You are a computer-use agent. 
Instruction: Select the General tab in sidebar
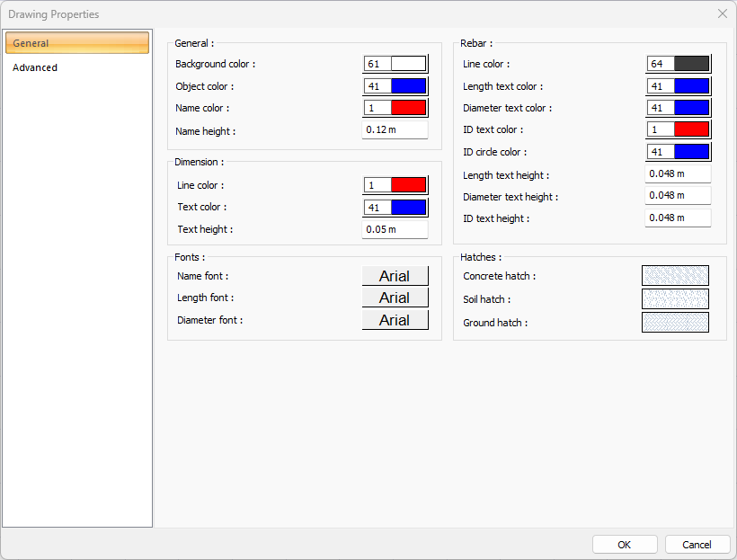[x=77, y=43]
